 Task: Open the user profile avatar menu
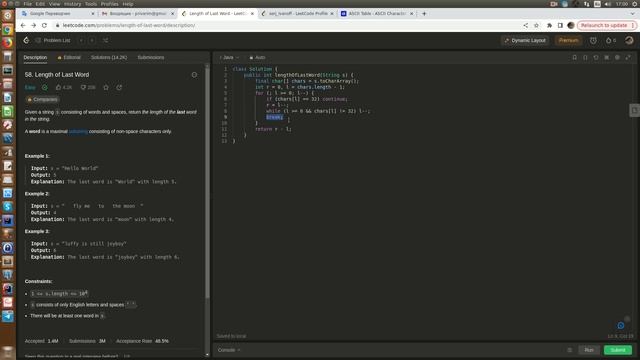point(629,40)
